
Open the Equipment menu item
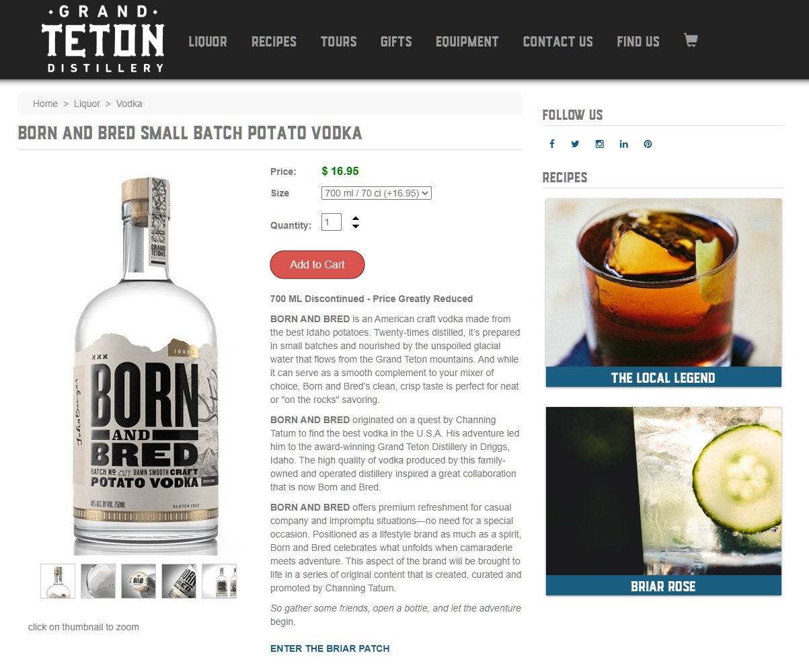467,42
